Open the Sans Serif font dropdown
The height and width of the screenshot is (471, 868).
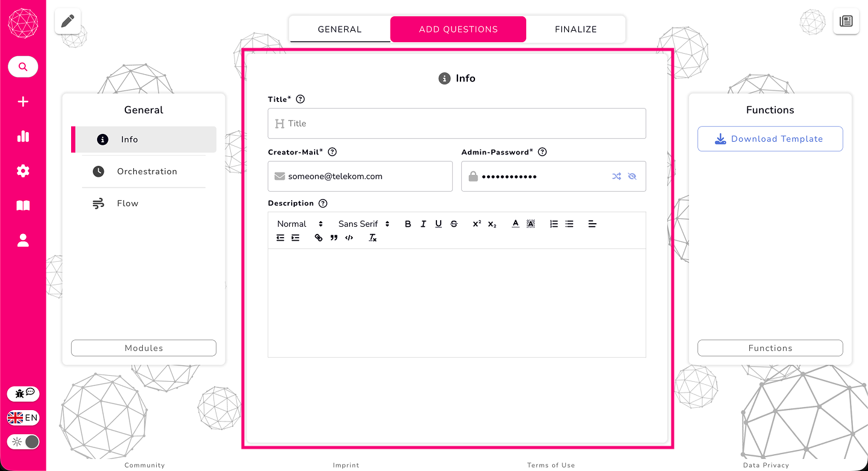click(x=363, y=224)
